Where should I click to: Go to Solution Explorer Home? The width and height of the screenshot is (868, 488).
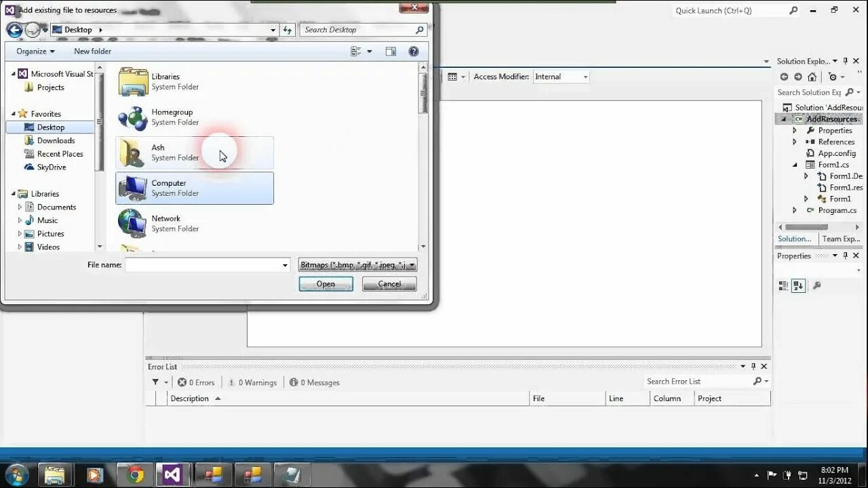[812, 77]
